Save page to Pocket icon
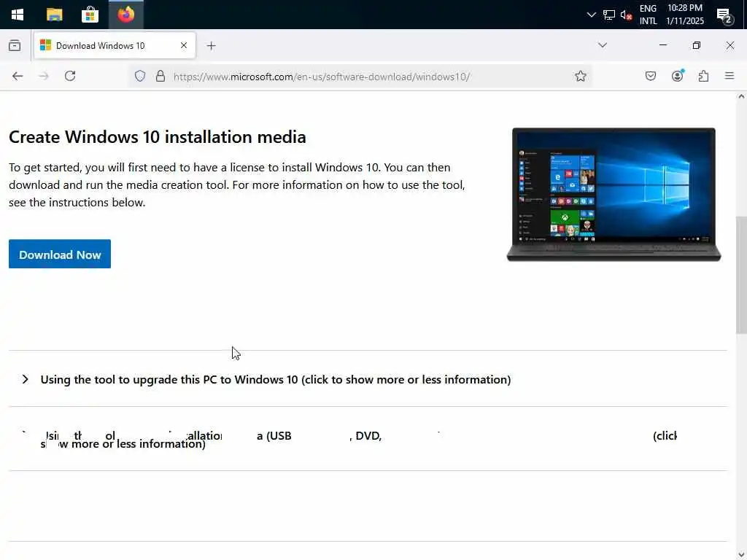 click(x=650, y=76)
